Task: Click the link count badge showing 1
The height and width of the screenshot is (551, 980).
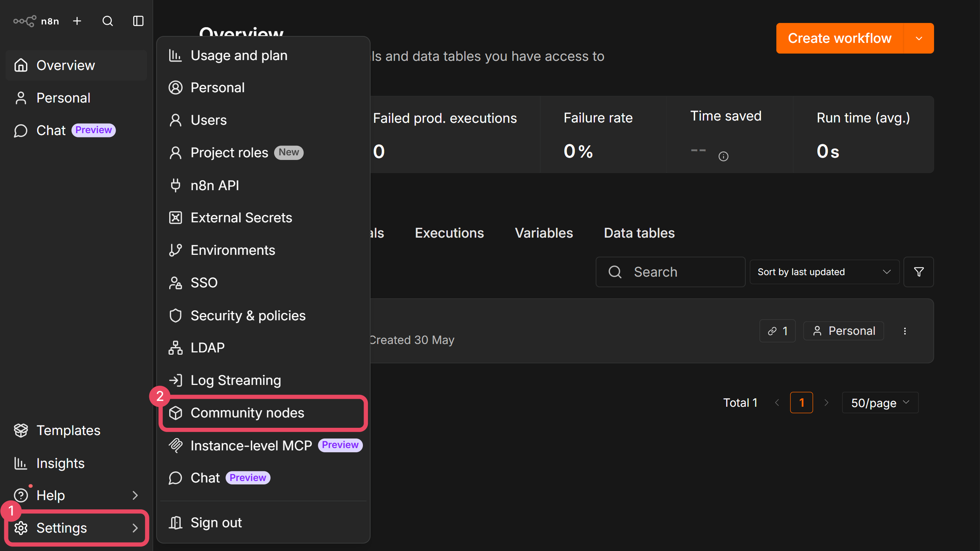Action: click(777, 331)
